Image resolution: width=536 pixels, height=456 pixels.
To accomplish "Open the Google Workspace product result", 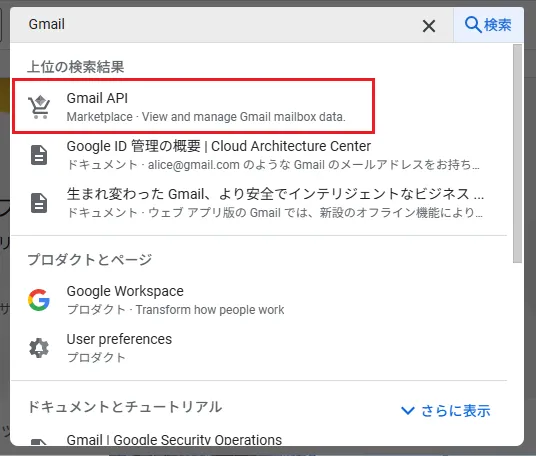I will coord(260,300).
